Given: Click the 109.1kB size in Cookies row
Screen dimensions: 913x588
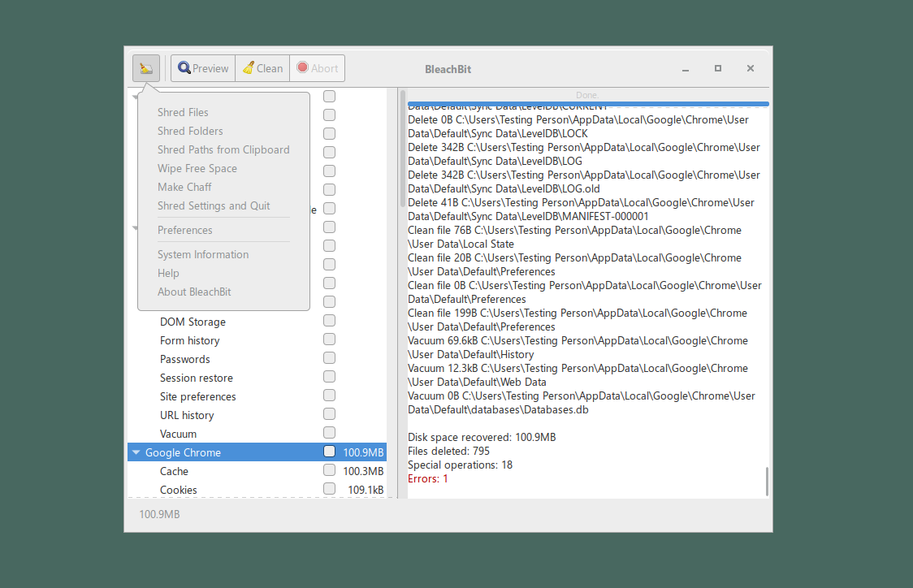Looking at the screenshot, I should click(366, 490).
